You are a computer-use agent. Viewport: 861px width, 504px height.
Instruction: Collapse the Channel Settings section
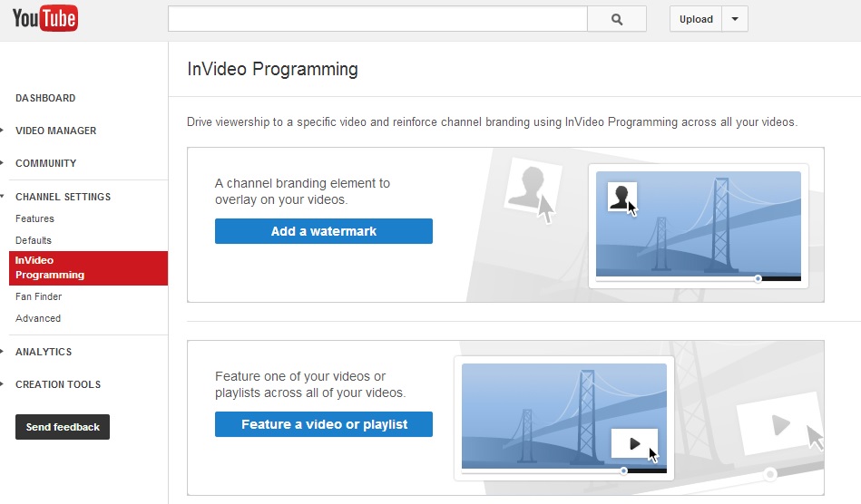[x=63, y=197]
